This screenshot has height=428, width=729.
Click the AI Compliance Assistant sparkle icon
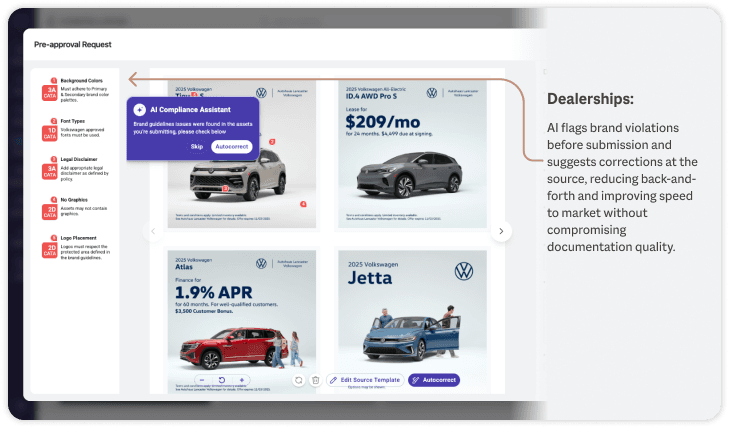pos(139,110)
